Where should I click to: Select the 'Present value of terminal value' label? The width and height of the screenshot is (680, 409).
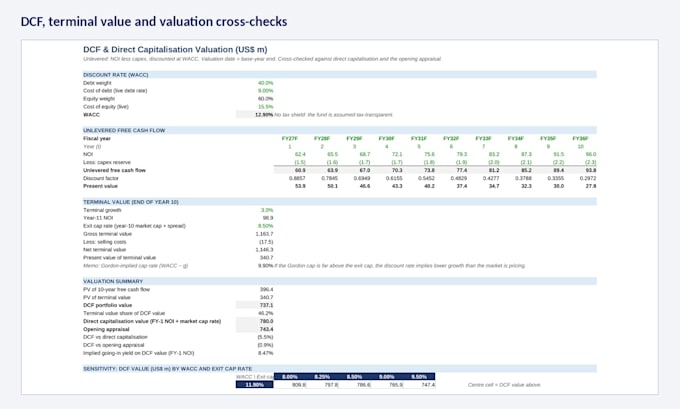(x=119, y=258)
